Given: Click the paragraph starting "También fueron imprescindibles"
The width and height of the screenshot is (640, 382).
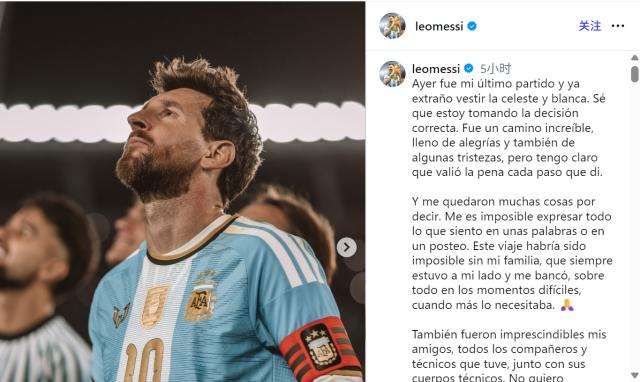Looking at the screenshot, I should coord(509,356).
